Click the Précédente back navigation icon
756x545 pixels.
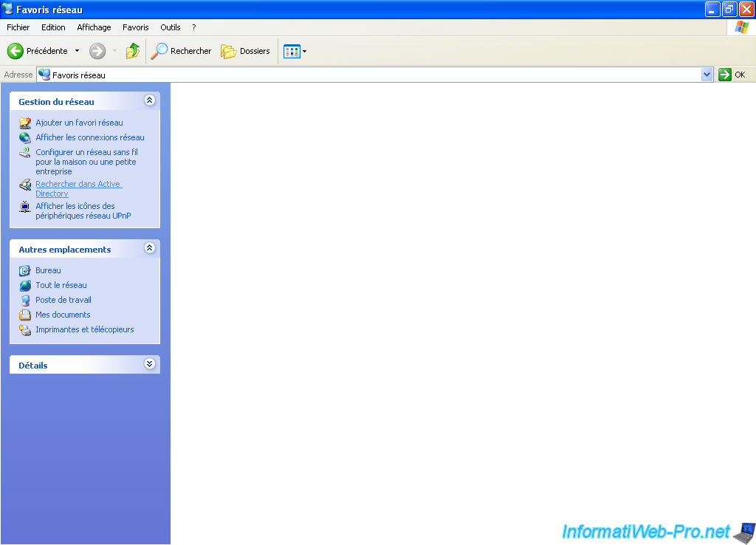(x=16, y=51)
